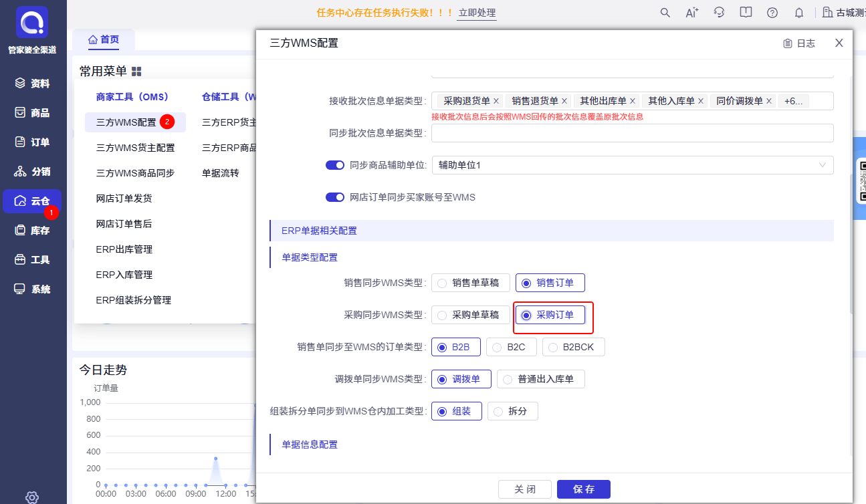The height and width of the screenshot is (504, 866).
Task: Select the 销售单草稿 radio option
Action: [471, 283]
